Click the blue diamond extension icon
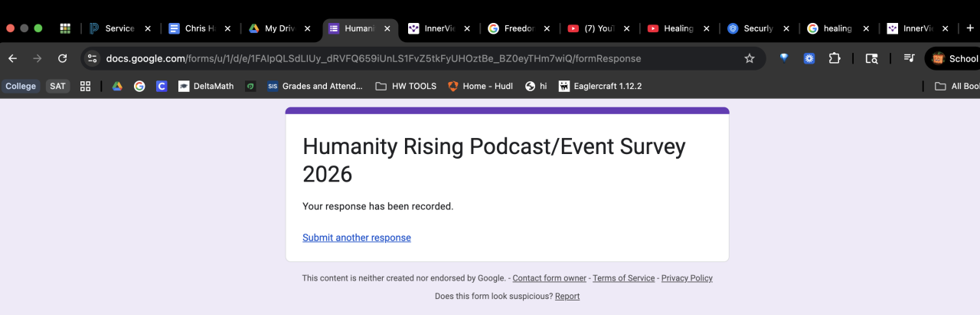 784,58
